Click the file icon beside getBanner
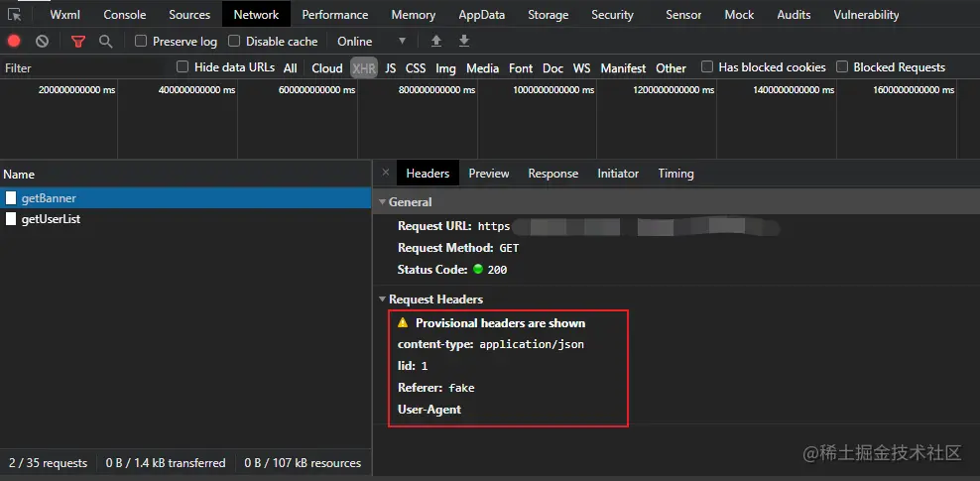980x481 pixels. (11, 198)
